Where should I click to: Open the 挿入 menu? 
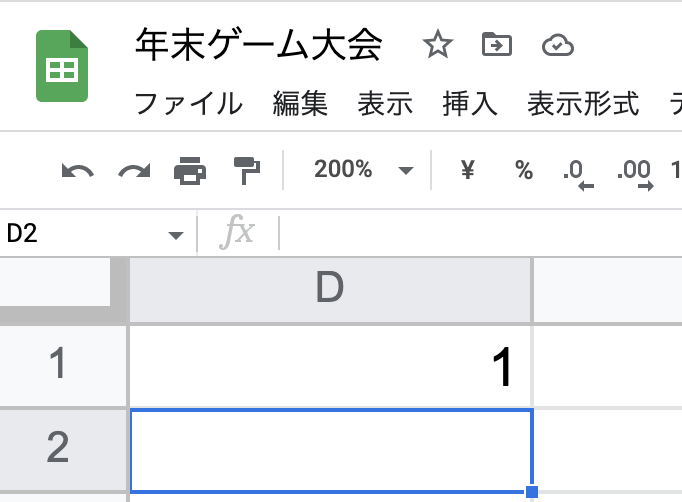point(470,104)
